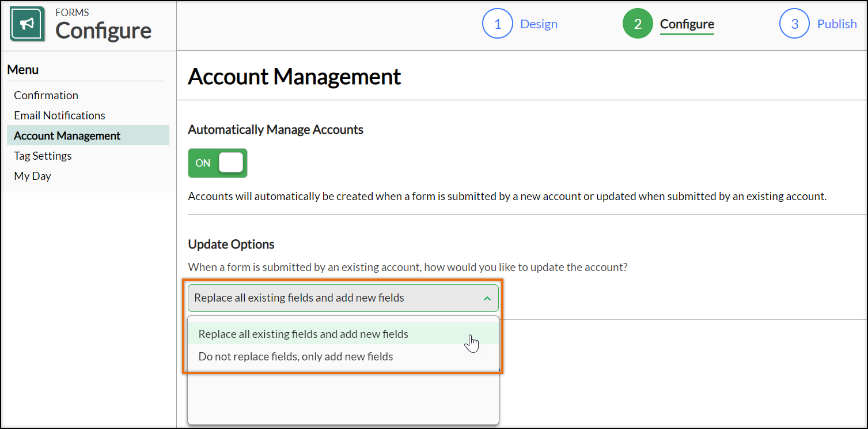Switch to the Publish step

click(x=837, y=24)
